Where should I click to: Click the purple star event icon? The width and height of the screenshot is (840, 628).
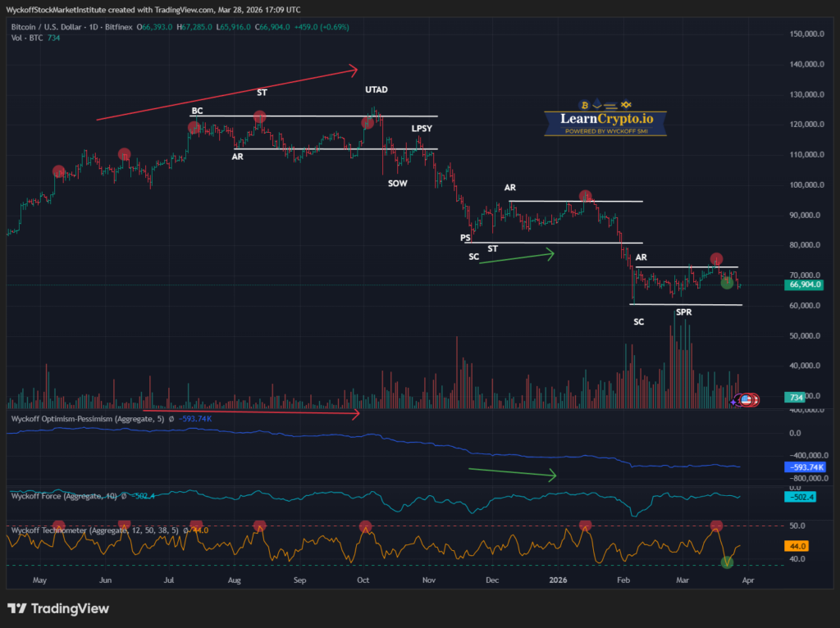(735, 402)
